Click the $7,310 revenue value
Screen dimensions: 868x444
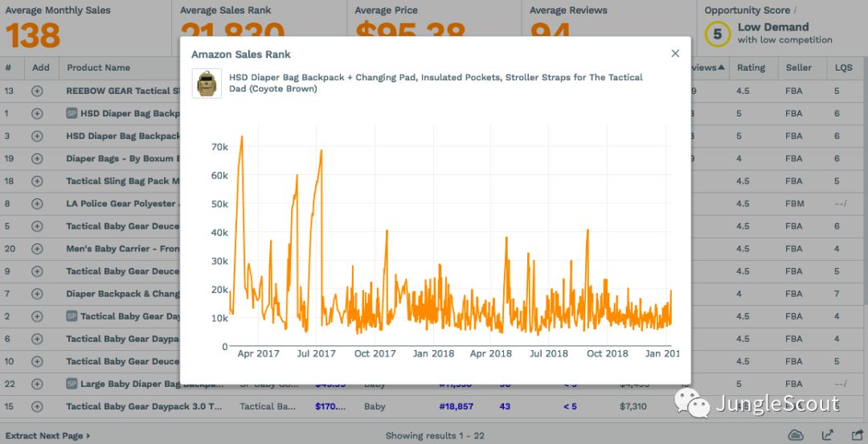click(633, 406)
